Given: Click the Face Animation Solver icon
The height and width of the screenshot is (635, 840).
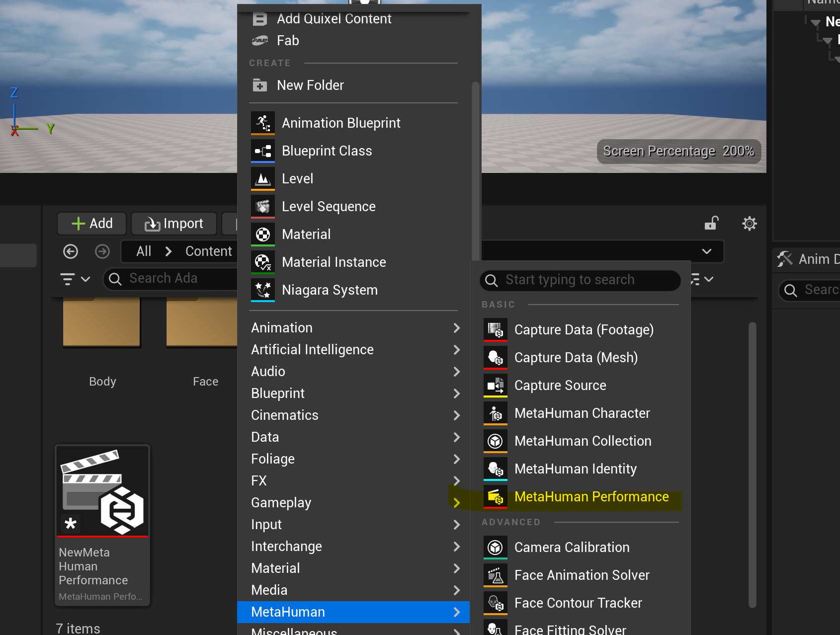Looking at the screenshot, I should (496, 575).
